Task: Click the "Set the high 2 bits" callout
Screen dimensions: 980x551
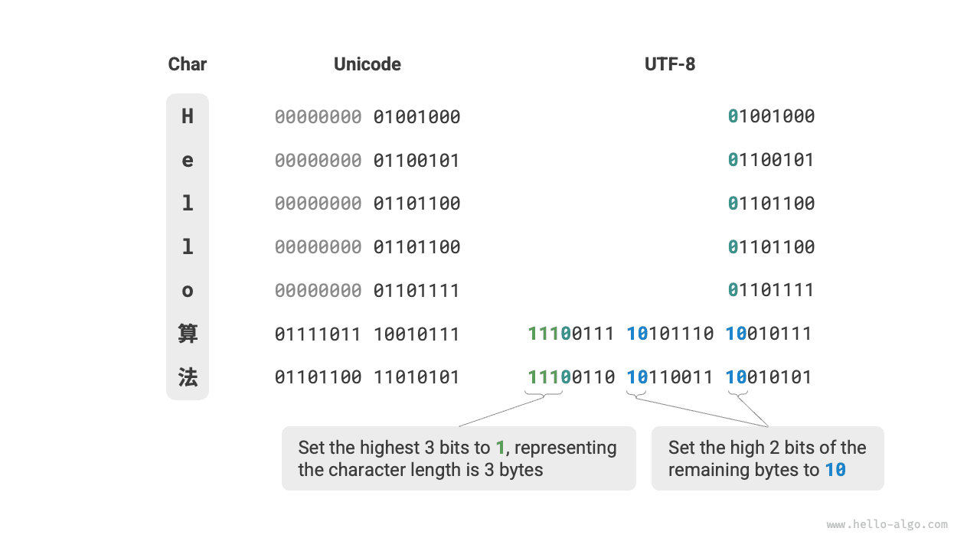Action: [x=767, y=458]
